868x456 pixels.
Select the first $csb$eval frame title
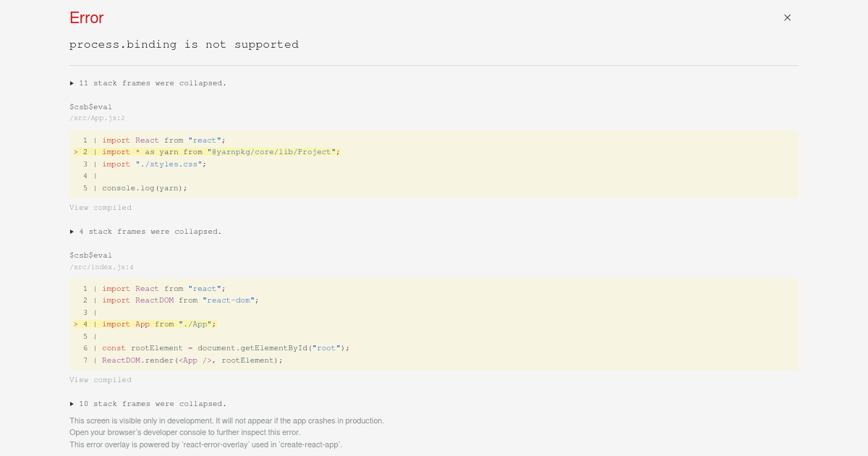[x=90, y=106]
